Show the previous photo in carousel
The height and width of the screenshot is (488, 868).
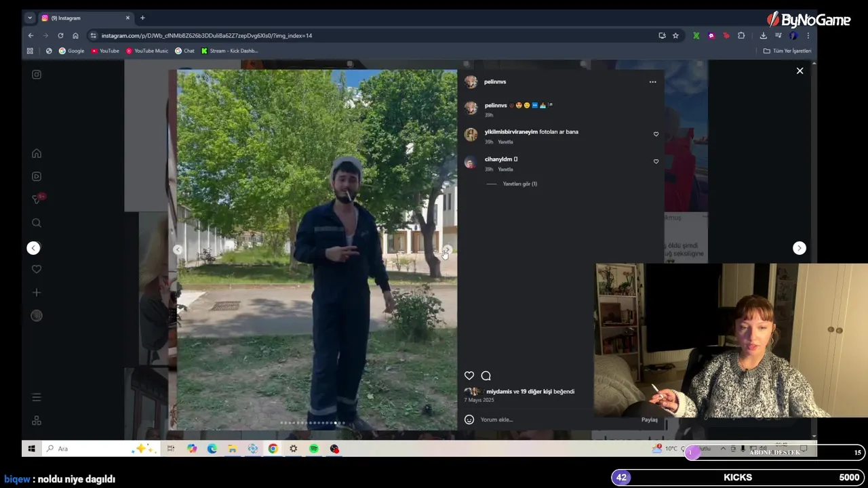[x=178, y=249]
